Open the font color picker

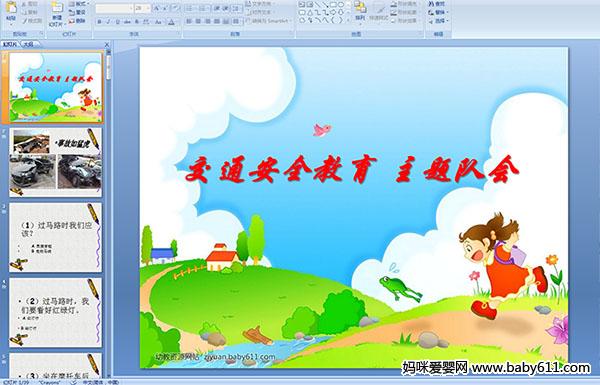[x=172, y=22]
